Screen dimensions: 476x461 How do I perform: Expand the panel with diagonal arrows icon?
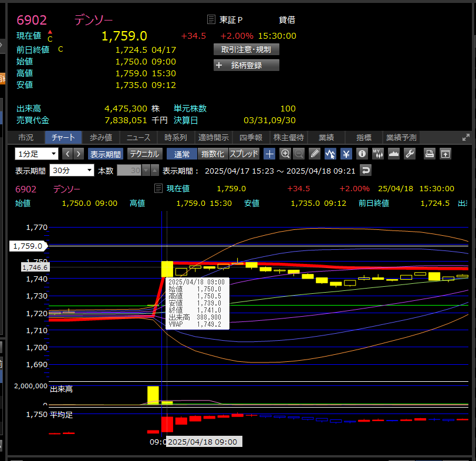465,137
